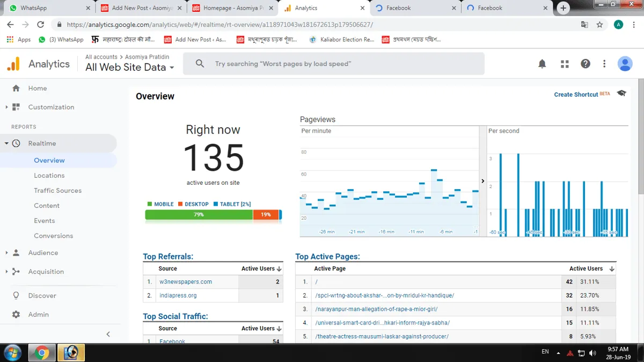Expand the Customization section
The height and width of the screenshot is (362, 644).
6,107
